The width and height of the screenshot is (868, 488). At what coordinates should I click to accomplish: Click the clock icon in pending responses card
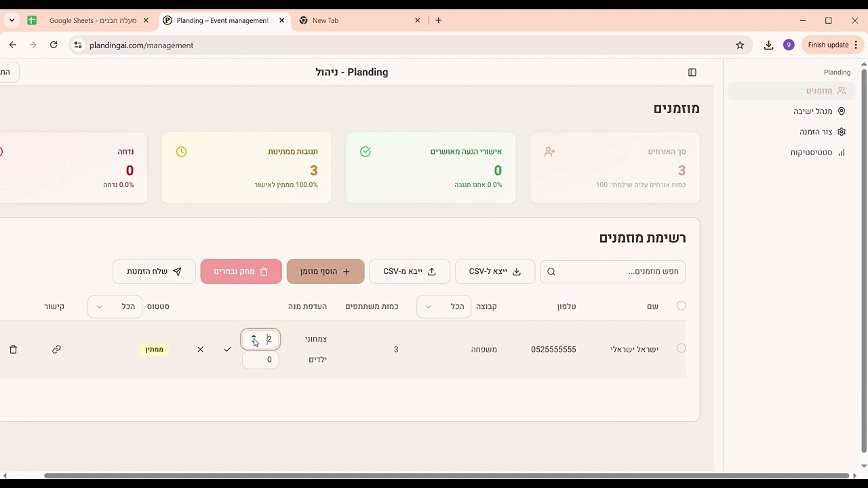tap(181, 152)
